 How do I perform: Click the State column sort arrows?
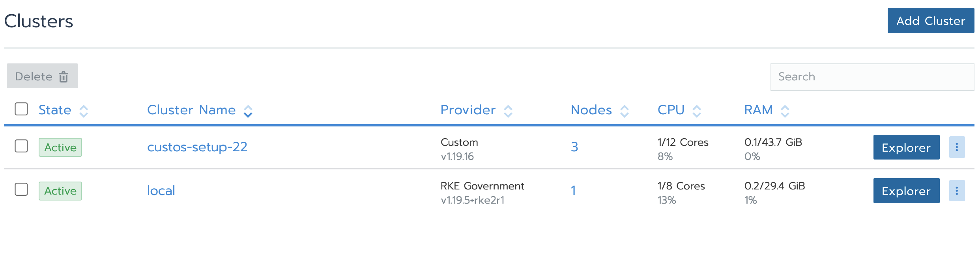click(84, 111)
